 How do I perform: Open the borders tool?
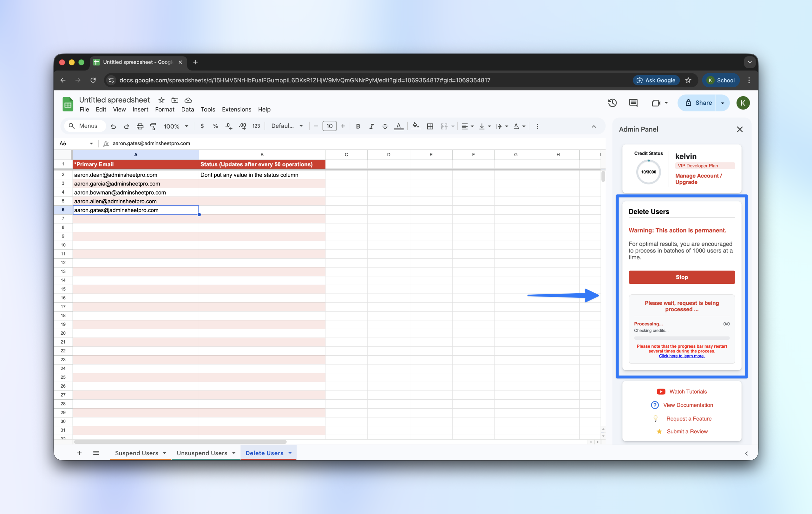pos(430,126)
